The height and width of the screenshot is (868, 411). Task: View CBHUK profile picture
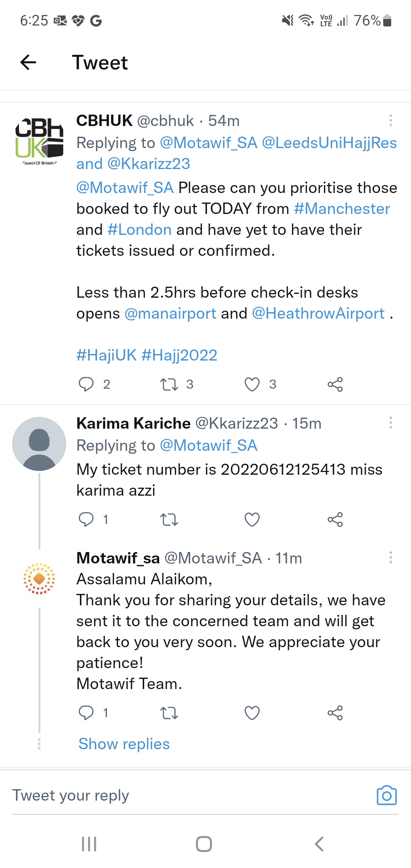coord(39,139)
